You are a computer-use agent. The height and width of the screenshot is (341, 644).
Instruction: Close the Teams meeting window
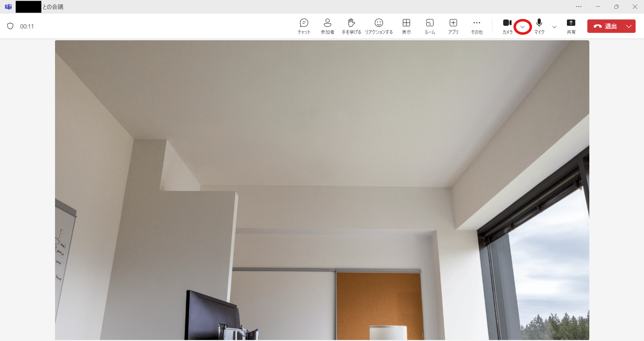[x=635, y=7]
